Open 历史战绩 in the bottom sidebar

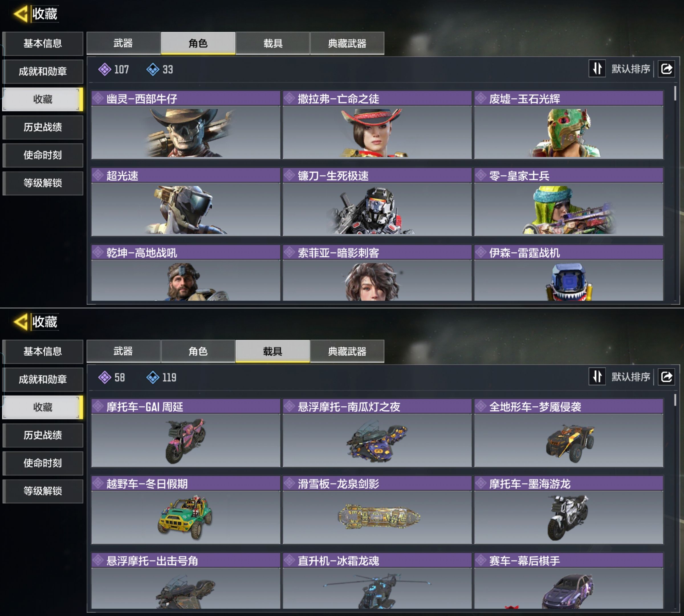[43, 435]
